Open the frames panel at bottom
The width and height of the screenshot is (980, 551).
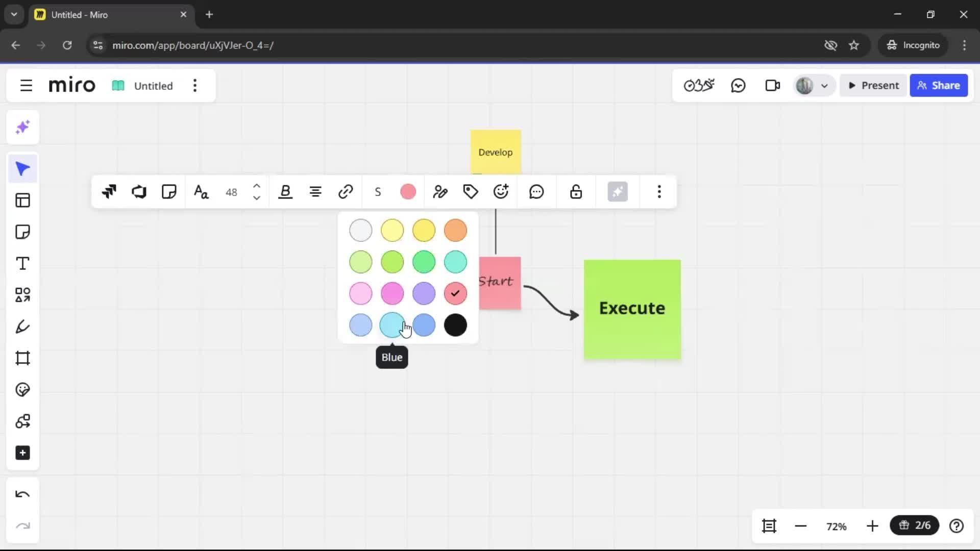(769, 526)
